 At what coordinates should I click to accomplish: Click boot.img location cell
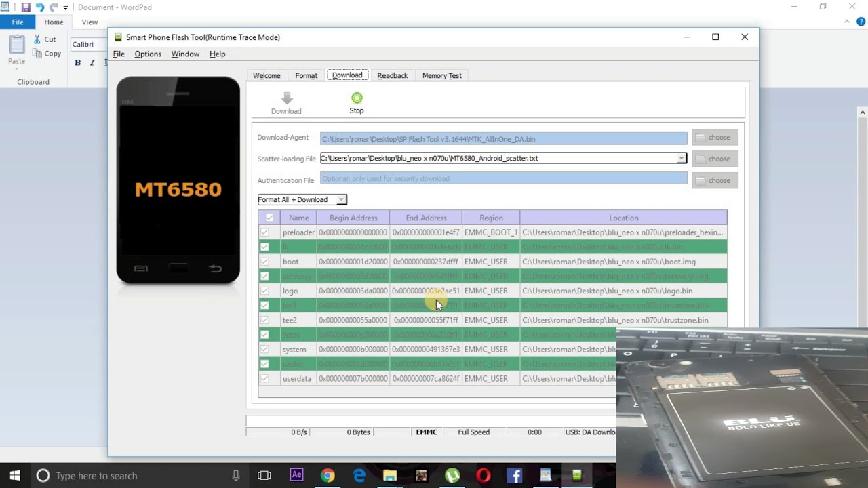623,262
